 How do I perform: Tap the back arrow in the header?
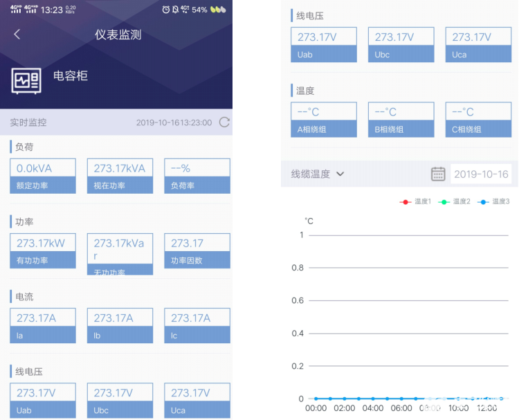(x=17, y=34)
